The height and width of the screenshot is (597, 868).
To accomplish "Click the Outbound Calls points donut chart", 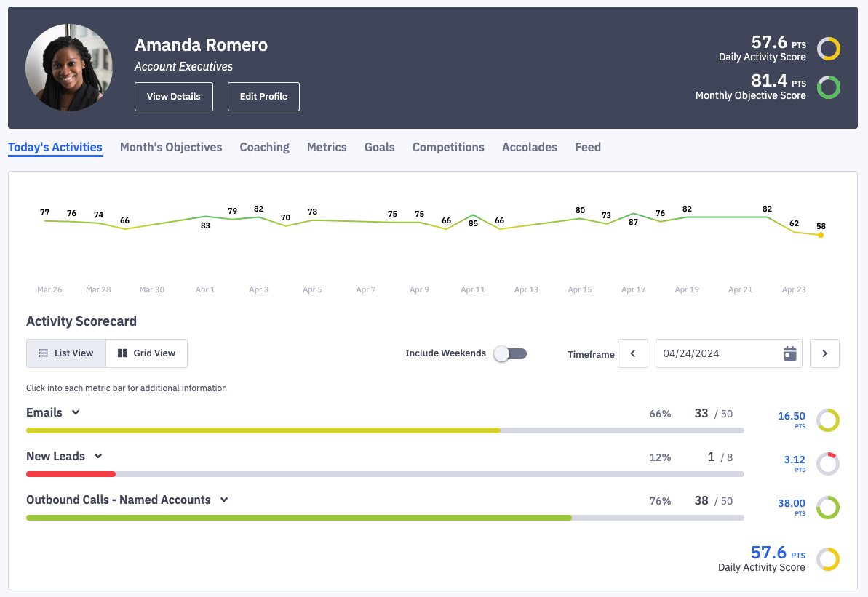I will click(827, 508).
